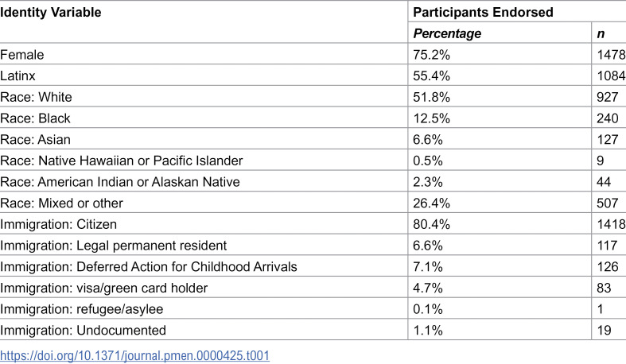Select the Race: White row label
Screen dimensions: 626x364
[x=36, y=97]
